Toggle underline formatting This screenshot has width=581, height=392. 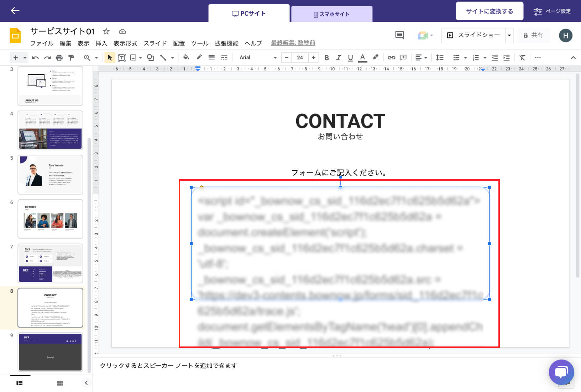350,58
